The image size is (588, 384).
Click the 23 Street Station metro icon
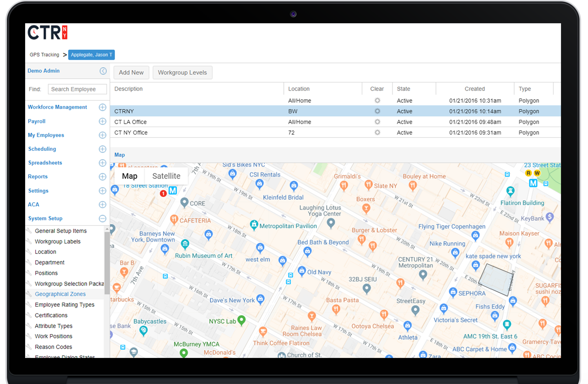coord(533,183)
